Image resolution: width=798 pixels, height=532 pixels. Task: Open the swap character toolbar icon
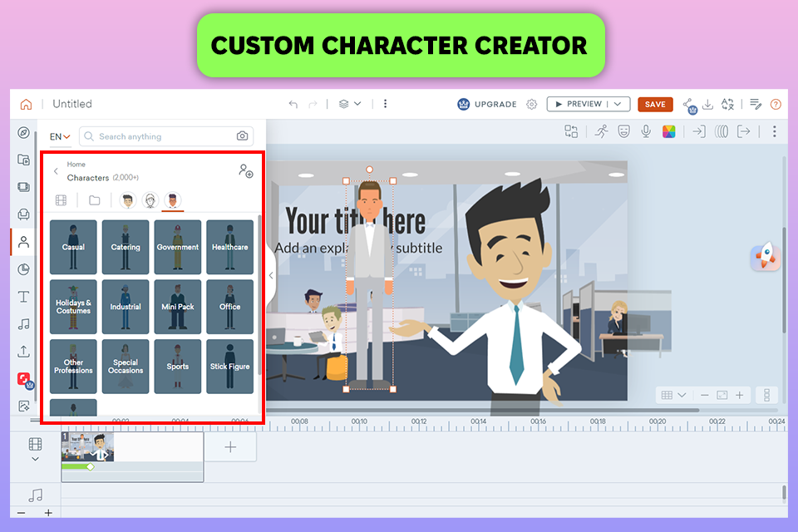[571, 131]
